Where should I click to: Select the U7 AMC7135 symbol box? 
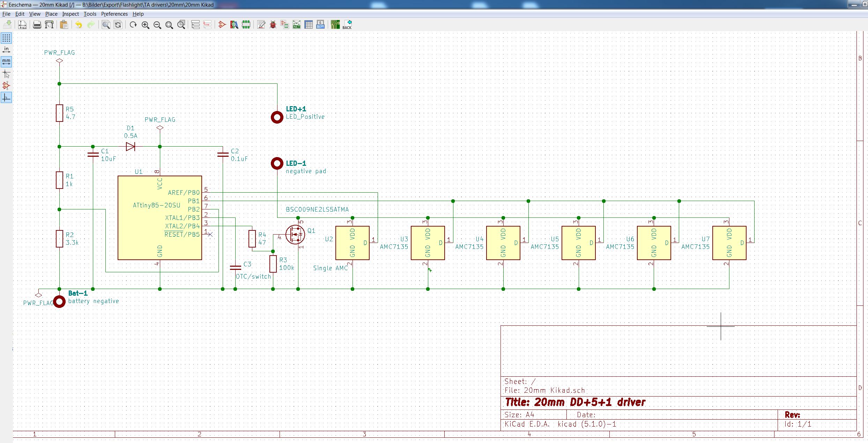(729, 243)
